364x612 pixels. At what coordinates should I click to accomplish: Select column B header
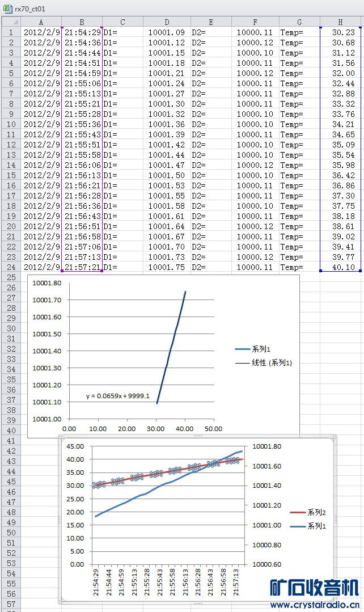tap(82, 22)
